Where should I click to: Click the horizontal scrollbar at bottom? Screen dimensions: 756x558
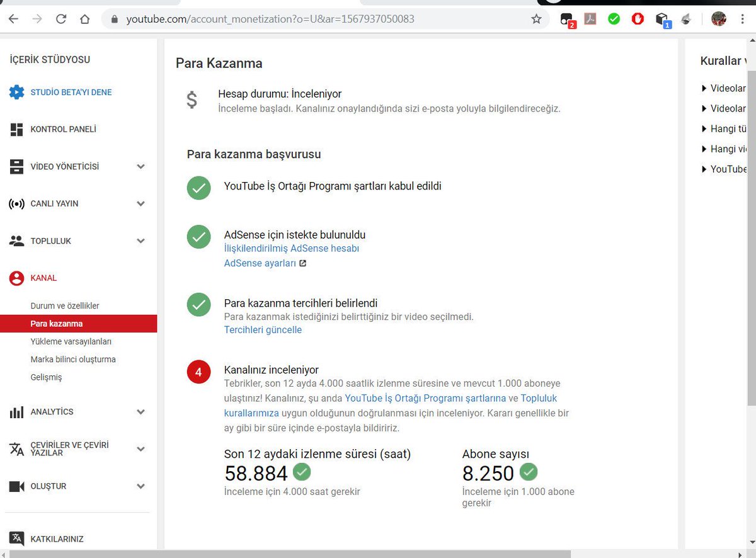tap(290, 554)
